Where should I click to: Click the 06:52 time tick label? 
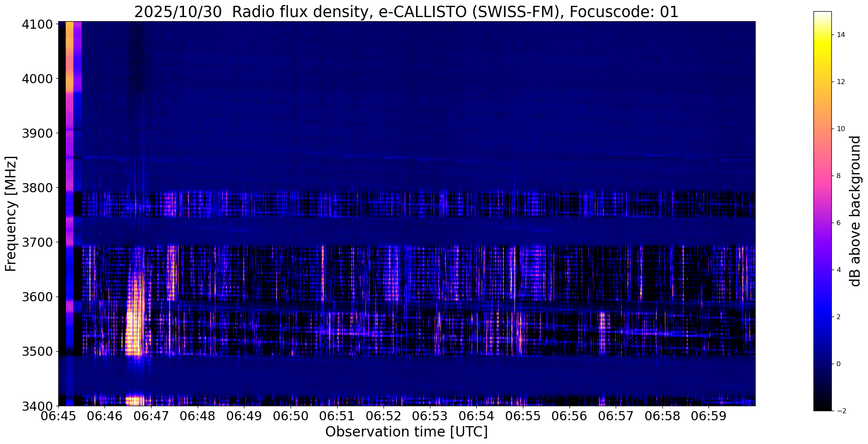coord(383,416)
